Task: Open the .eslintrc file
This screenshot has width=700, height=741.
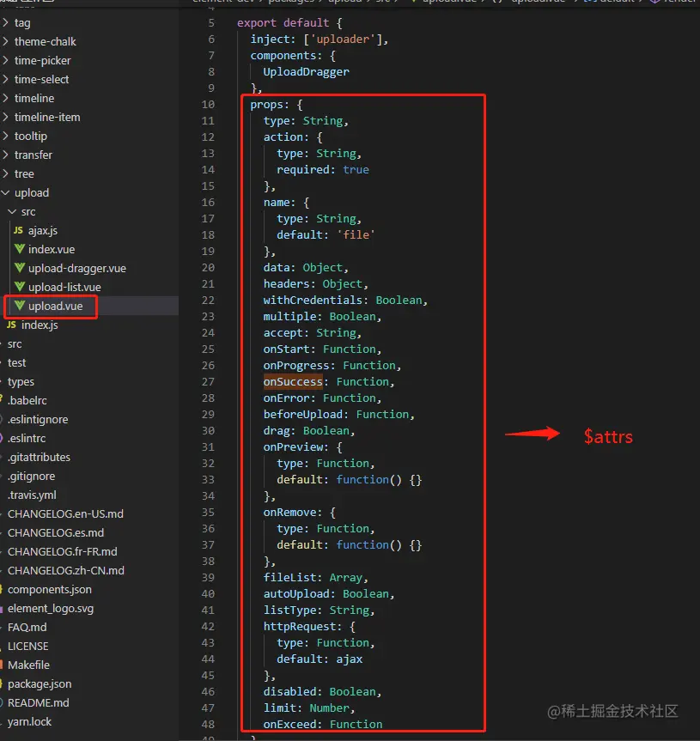Action: [x=27, y=439]
